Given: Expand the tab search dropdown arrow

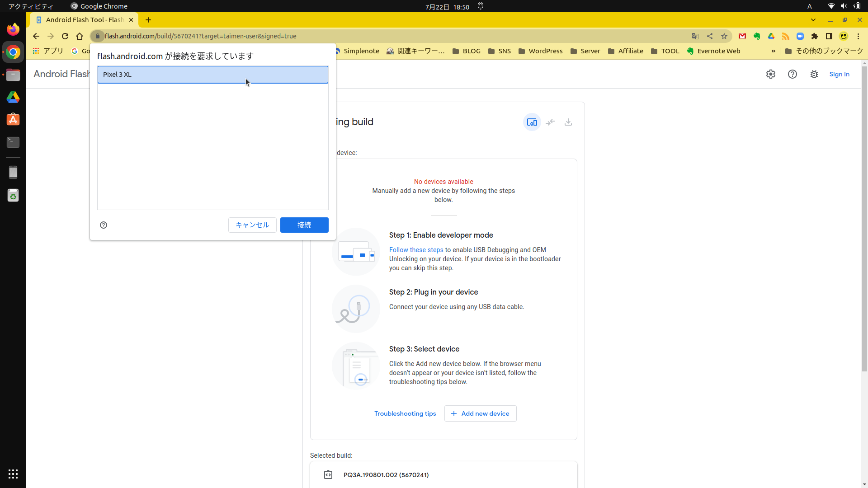Looking at the screenshot, I should click(x=813, y=20).
